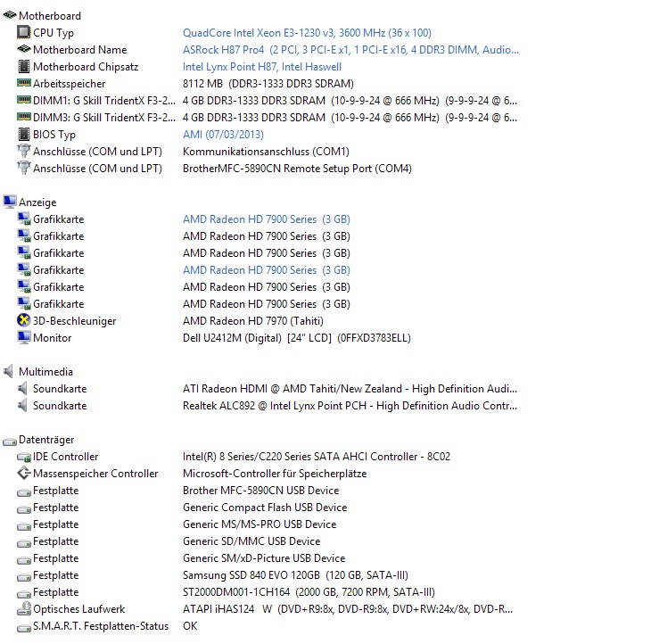Open the Intel Lynx Point H87 link
This screenshot has height=644, width=659.
point(262,66)
